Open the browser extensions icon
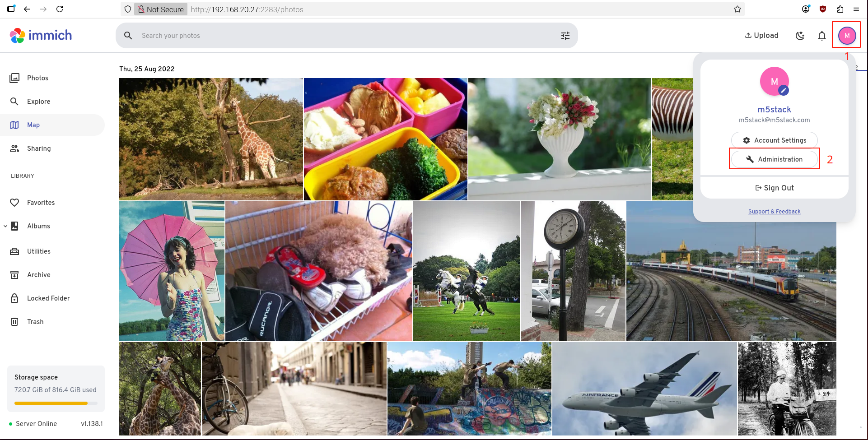The height and width of the screenshot is (440, 868). (x=840, y=9)
